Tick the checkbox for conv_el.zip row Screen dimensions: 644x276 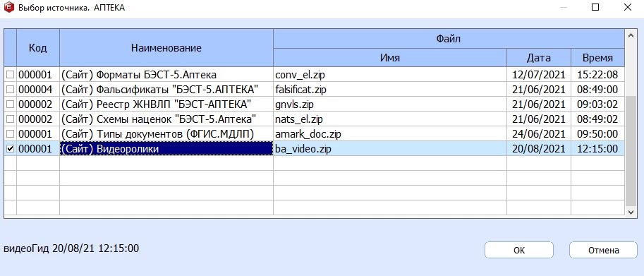tap(11, 75)
